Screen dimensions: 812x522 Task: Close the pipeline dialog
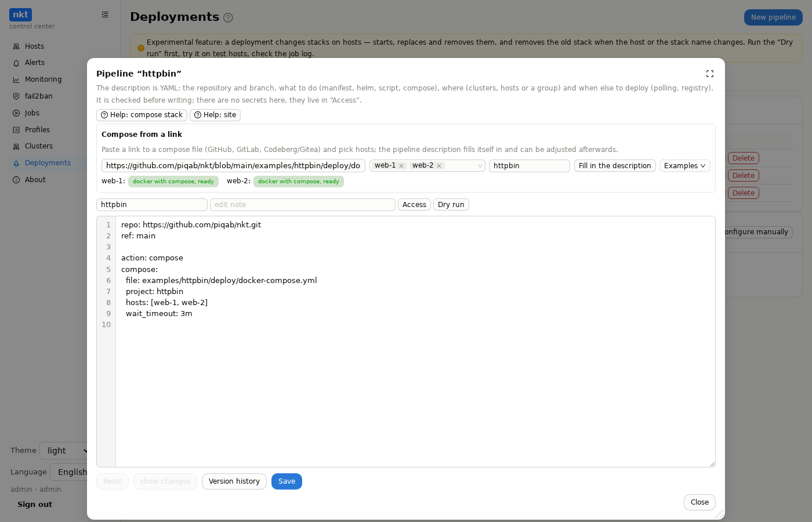[699, 502]
